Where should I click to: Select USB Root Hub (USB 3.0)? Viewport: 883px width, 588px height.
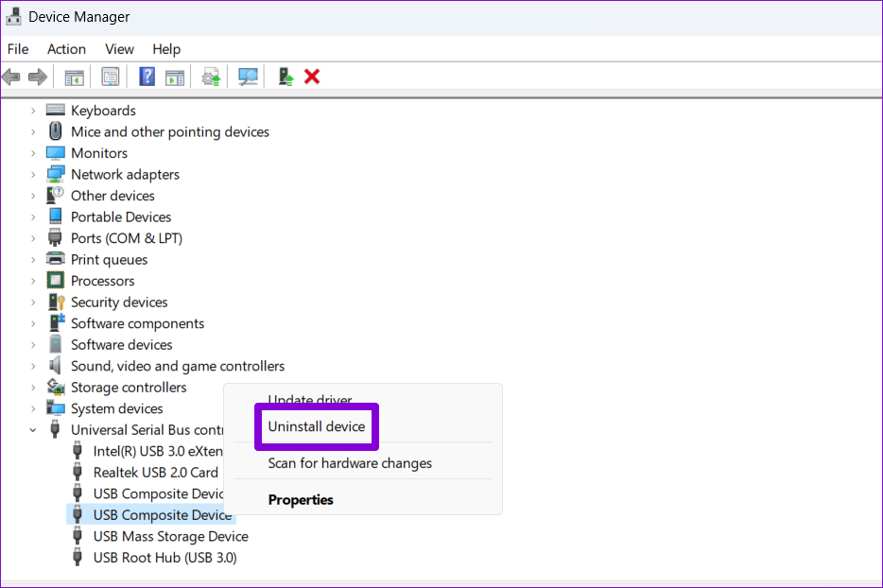click(164, 558)
